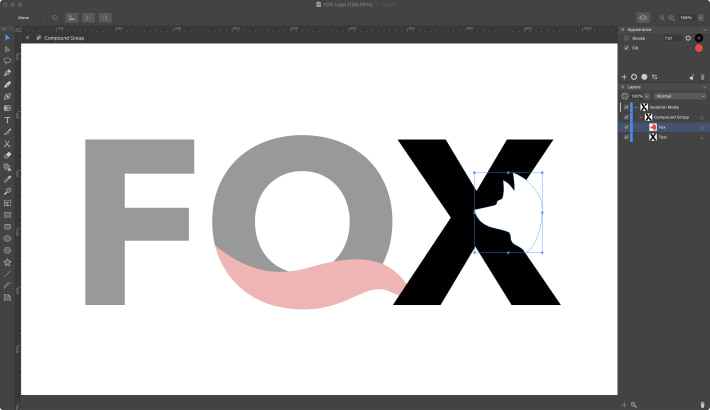Select the Text tool
Image resolution: width=710 pixels, height=410 pixels.
coord(7,120)
